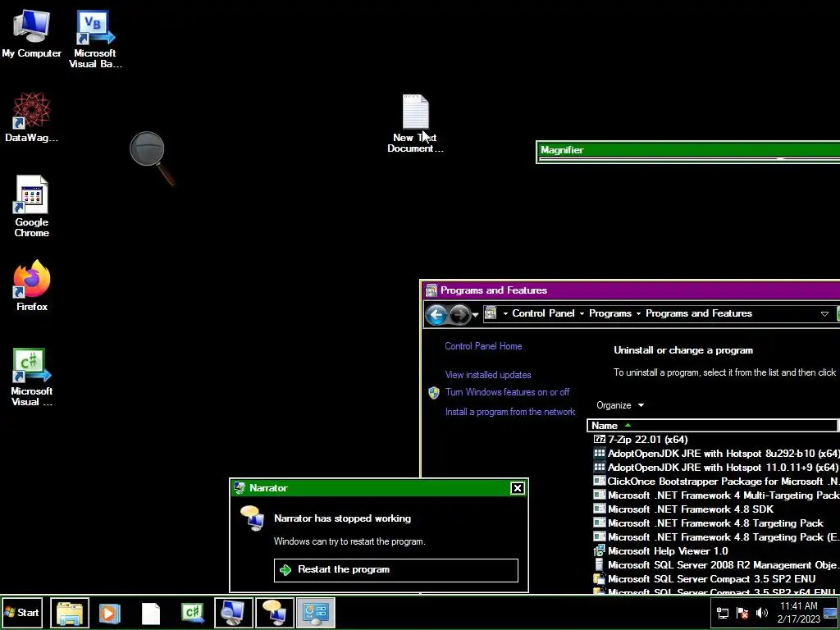
Task: Open Install a program from the network
Action: pyautogui.click(x=510, y=412)
